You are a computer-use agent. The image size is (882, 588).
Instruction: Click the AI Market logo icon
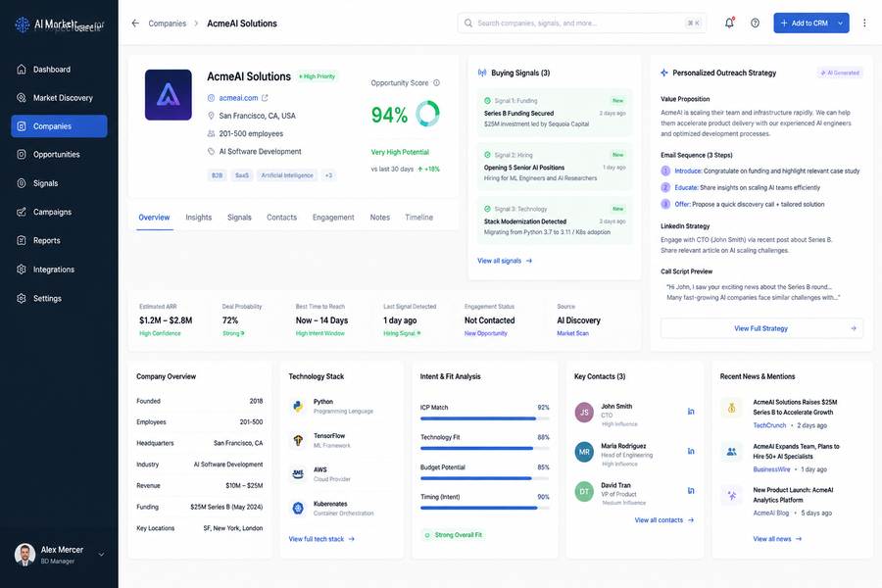[22, 24]
